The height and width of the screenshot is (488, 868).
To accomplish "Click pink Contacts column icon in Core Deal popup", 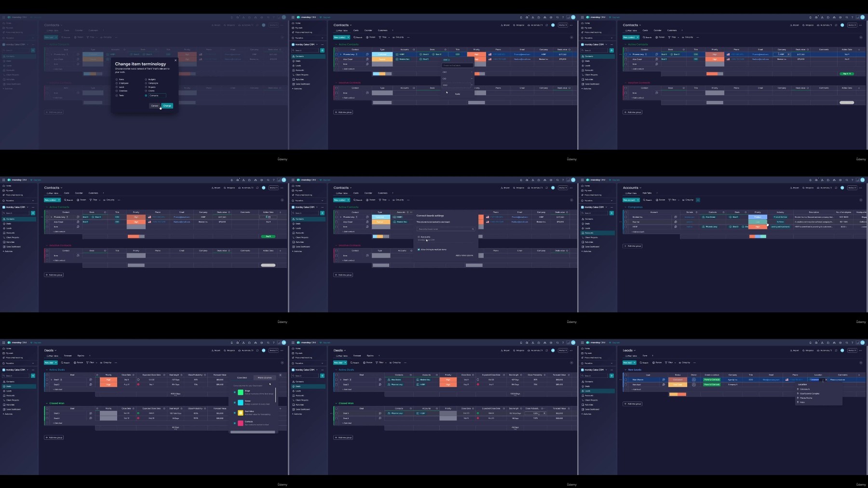I will pyautogui.click(x=241, y=423).
